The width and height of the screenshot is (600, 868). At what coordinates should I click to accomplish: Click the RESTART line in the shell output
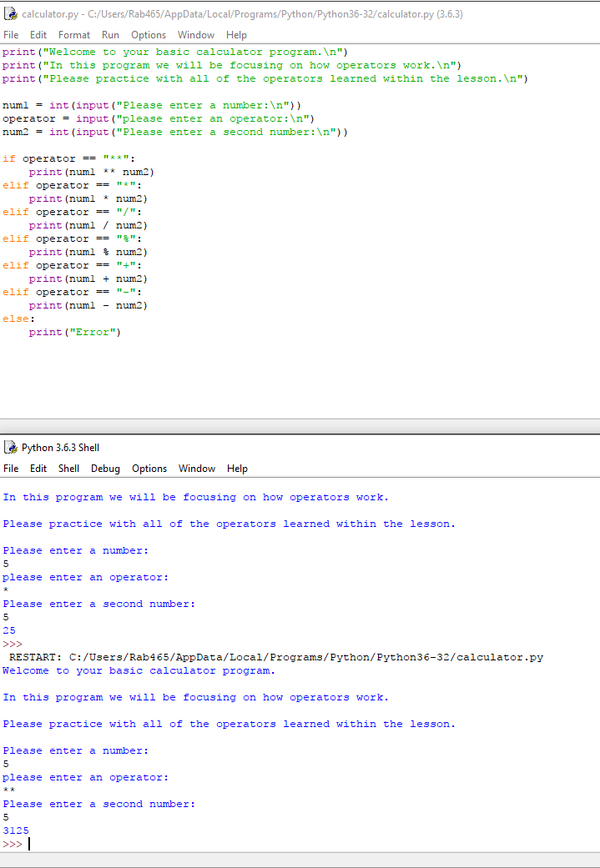(275, 657)
